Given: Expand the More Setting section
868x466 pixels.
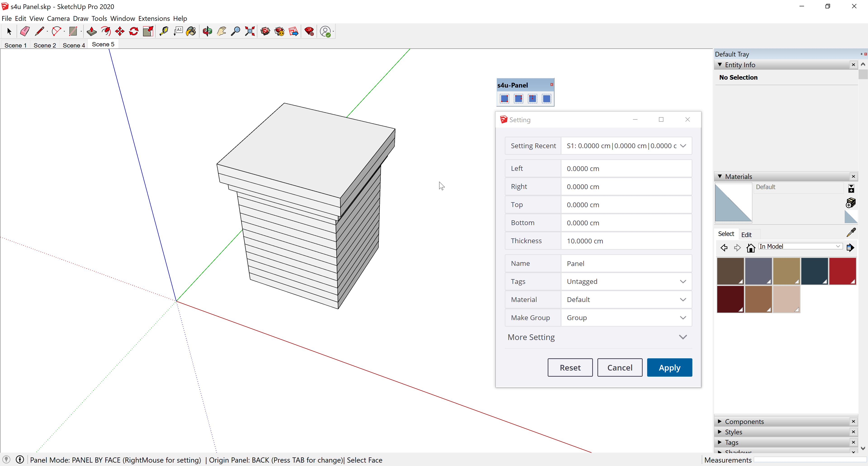Looking at the screenshot, I should (x=683, y=337).
